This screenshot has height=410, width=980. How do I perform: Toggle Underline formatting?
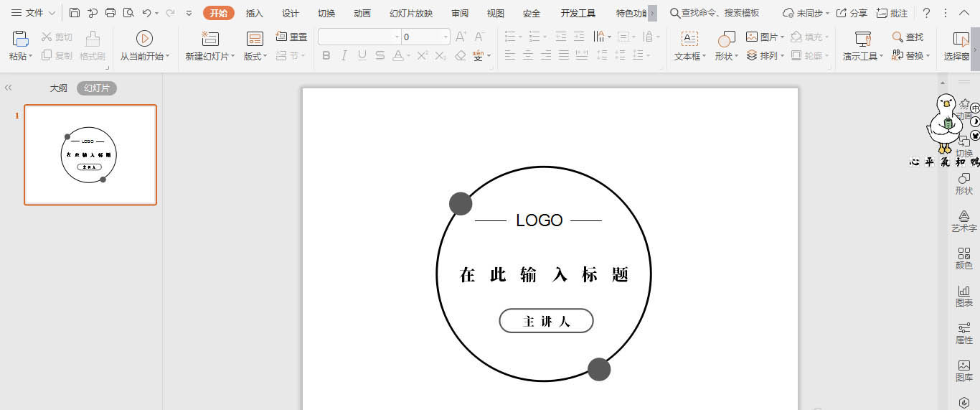[x=362, y=55]
